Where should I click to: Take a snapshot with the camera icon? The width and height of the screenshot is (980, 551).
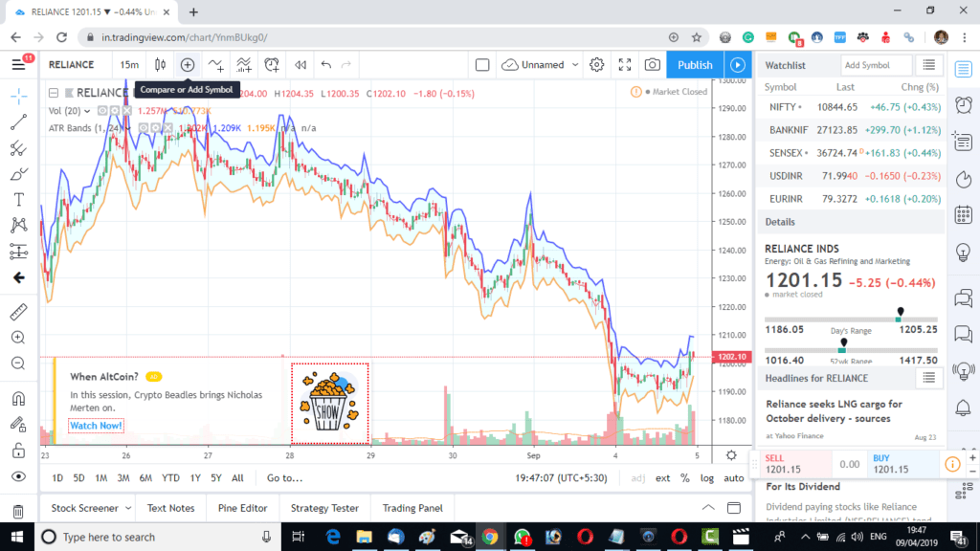point(652,65)
